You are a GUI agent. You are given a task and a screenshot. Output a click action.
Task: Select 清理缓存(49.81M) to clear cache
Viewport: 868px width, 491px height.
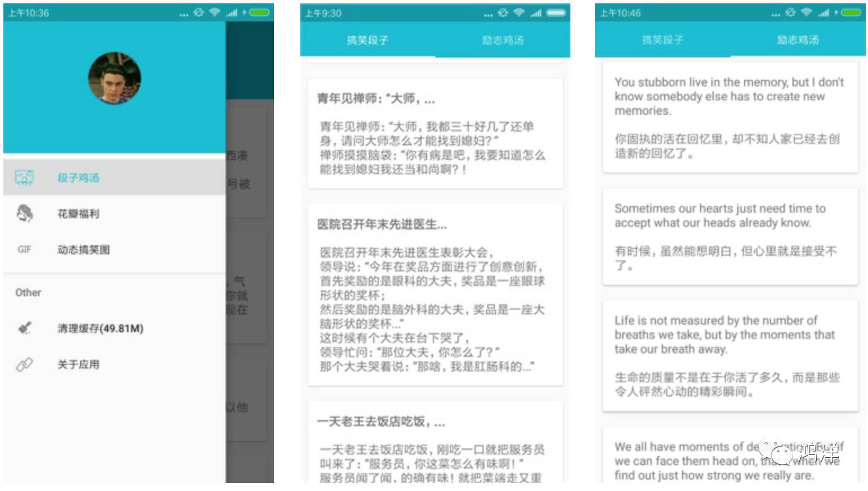[114, 328]
